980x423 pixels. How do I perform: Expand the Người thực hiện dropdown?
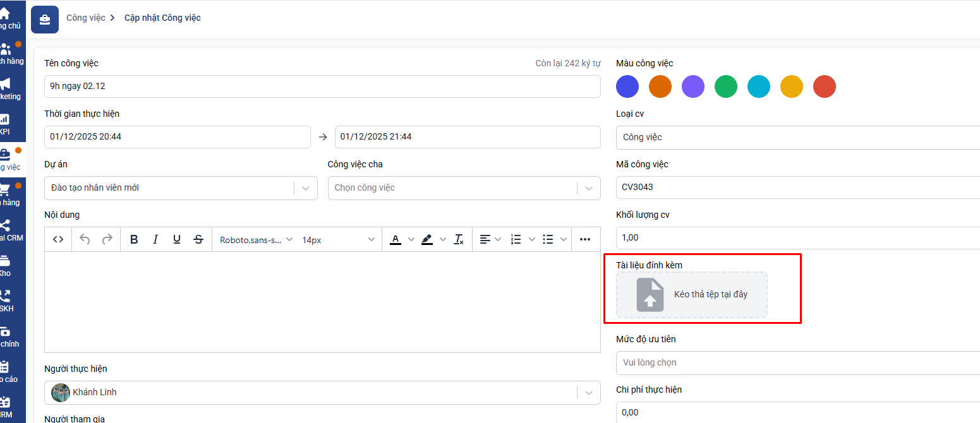point(589,393)
